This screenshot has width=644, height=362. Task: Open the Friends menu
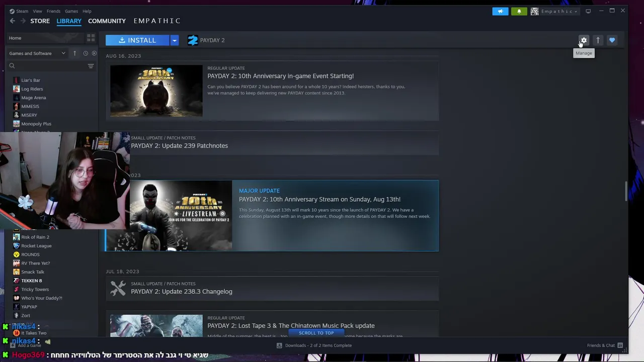point(53,11)
